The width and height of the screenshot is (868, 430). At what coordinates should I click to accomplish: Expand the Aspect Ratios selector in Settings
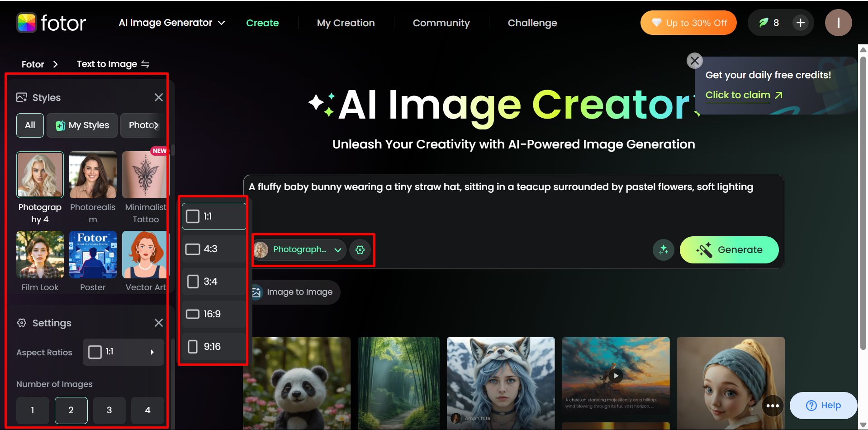[x=123, y=352]
